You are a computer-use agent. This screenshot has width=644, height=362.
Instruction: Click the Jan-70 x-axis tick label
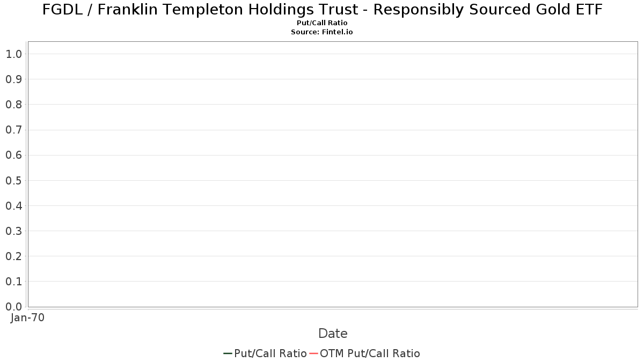[x=27, y=317]
